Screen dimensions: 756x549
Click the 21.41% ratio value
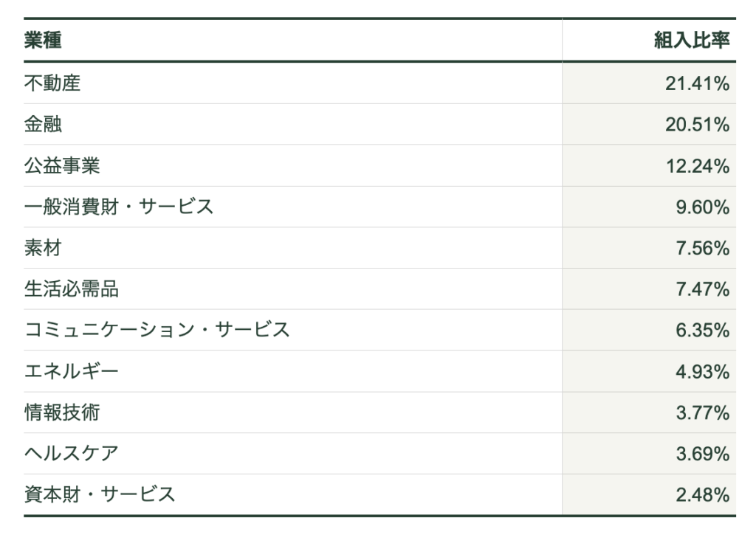coord(697,83)
